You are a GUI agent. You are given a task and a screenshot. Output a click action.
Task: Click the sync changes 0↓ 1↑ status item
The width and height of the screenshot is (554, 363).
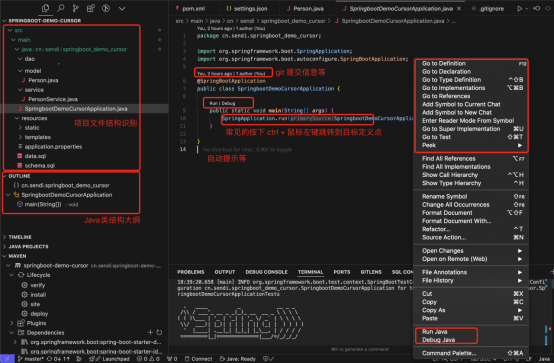(58, 359)
